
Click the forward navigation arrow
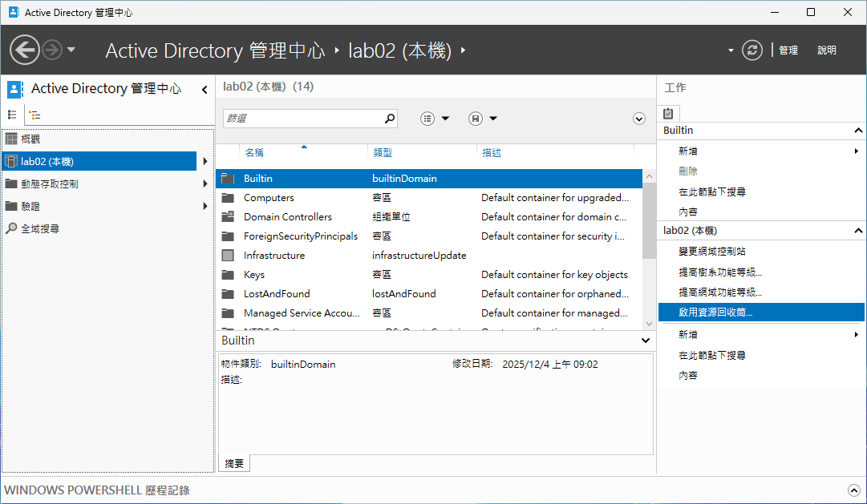(x=52, y=50)
